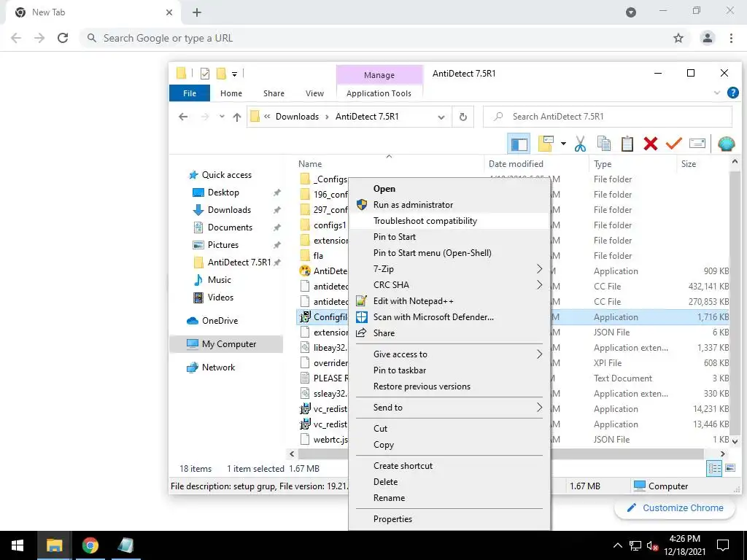The height and width of the screenshot is (560, 747).
Task: Click the Search AntiDetect 7.5R1 box
Action: pos(608,117)
